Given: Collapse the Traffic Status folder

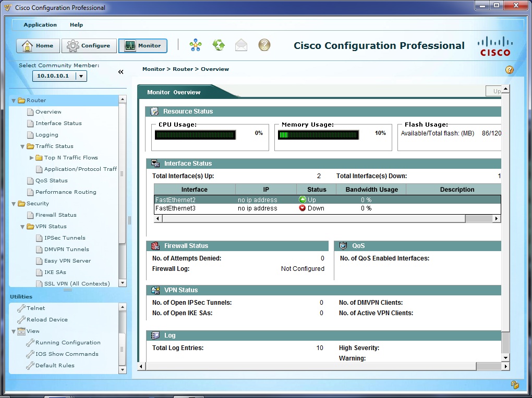Looking at the screenshot, I should [22, 146].
